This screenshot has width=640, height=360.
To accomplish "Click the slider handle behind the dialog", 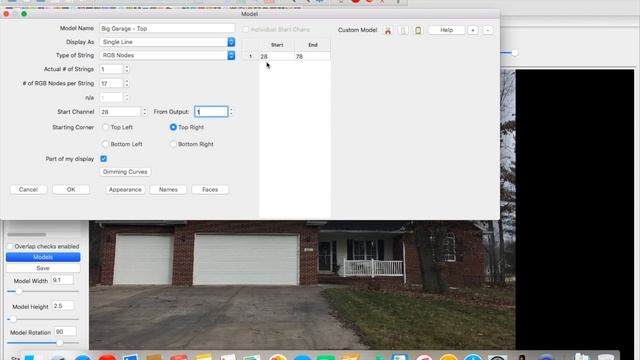I will pos(515,53).
